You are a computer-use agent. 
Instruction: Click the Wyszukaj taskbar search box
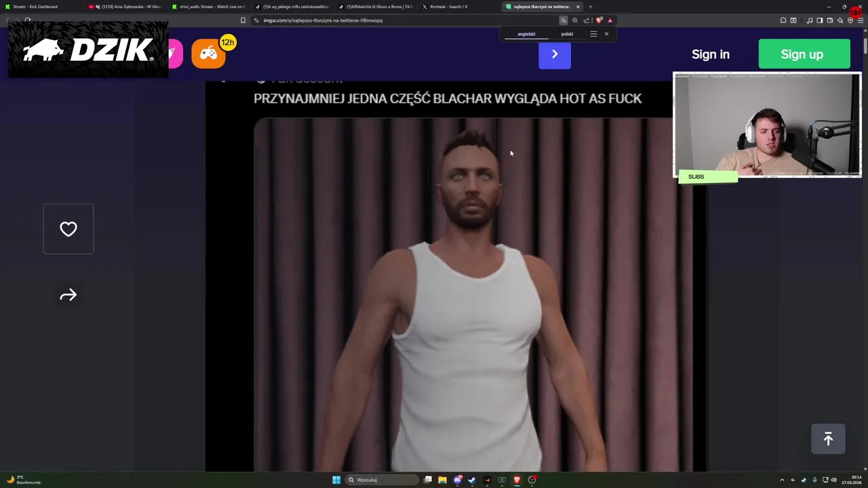(x=382, y=480)
